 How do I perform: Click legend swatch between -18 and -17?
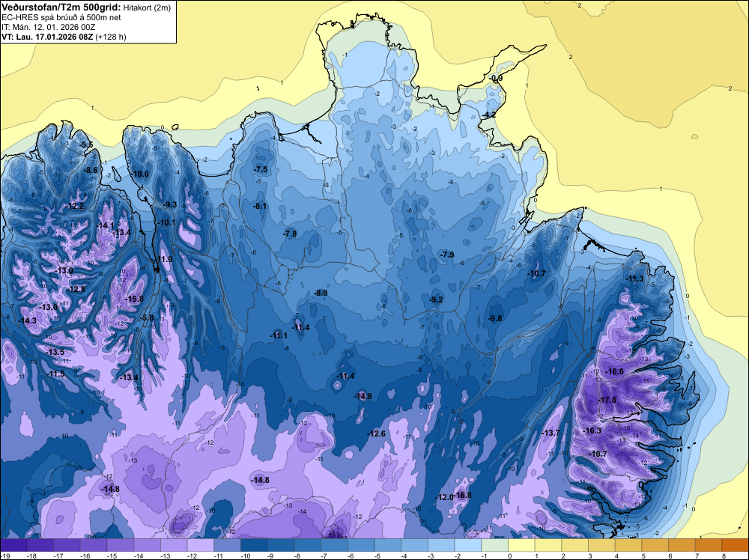point(40,545)
